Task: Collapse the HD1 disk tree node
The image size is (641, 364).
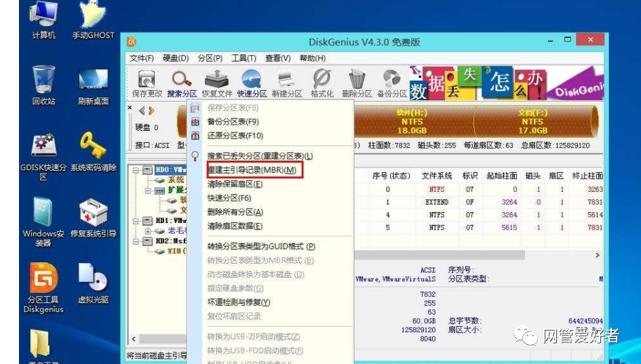Action: (136, 221)
